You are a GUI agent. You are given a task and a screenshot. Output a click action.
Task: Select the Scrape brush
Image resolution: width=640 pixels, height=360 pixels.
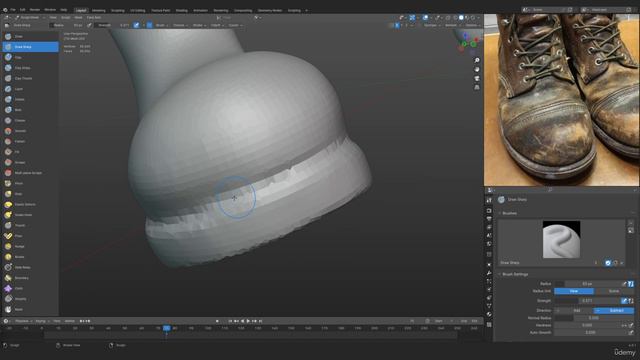coord(30,162)
